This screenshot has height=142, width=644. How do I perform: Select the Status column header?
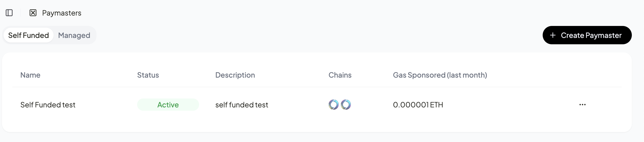148,75
